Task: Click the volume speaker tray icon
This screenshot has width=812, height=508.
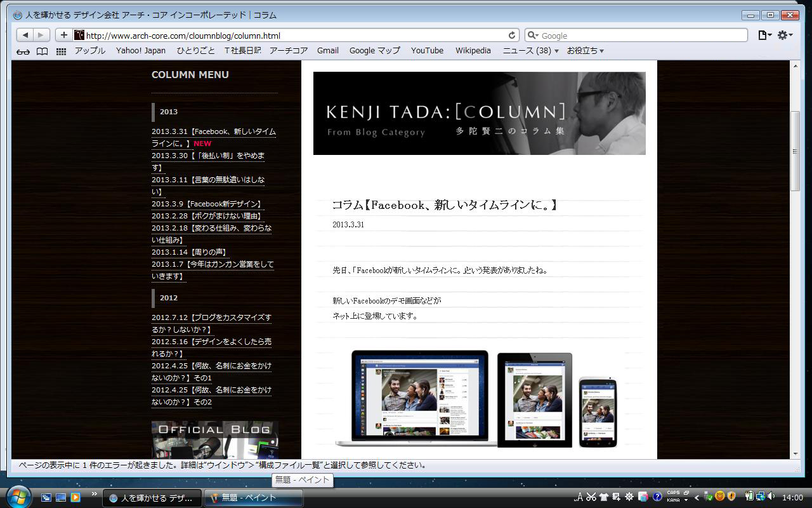Action: (x=771, y=497)
